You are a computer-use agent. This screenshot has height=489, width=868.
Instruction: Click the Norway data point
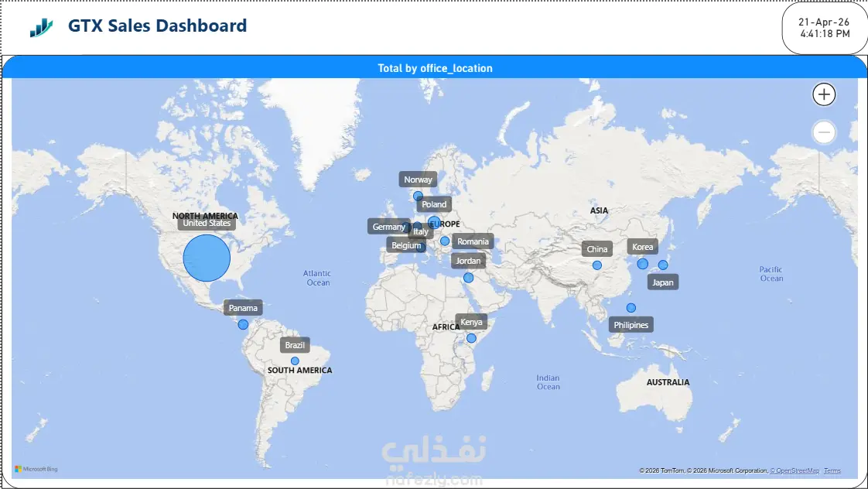tap(418, 196)
